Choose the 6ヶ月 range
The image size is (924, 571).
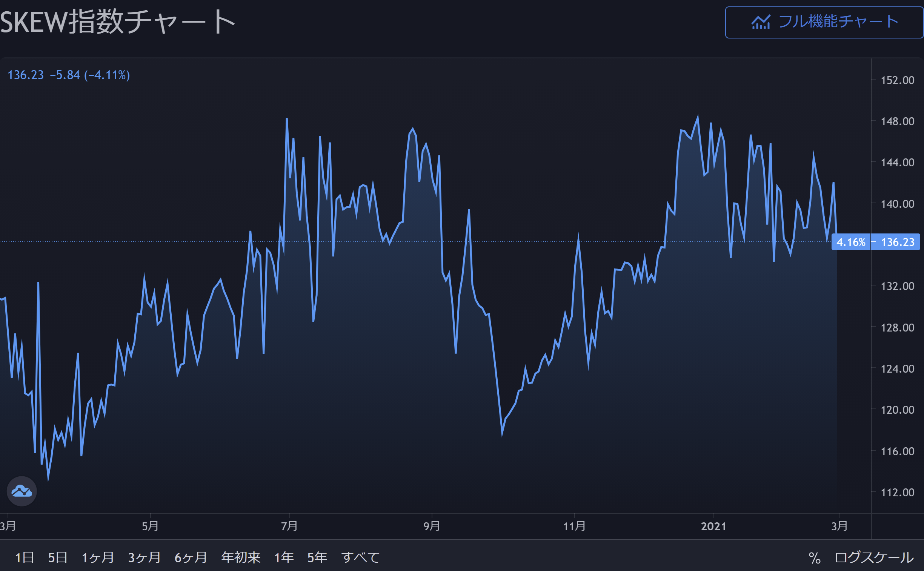(x=191, y=557)
